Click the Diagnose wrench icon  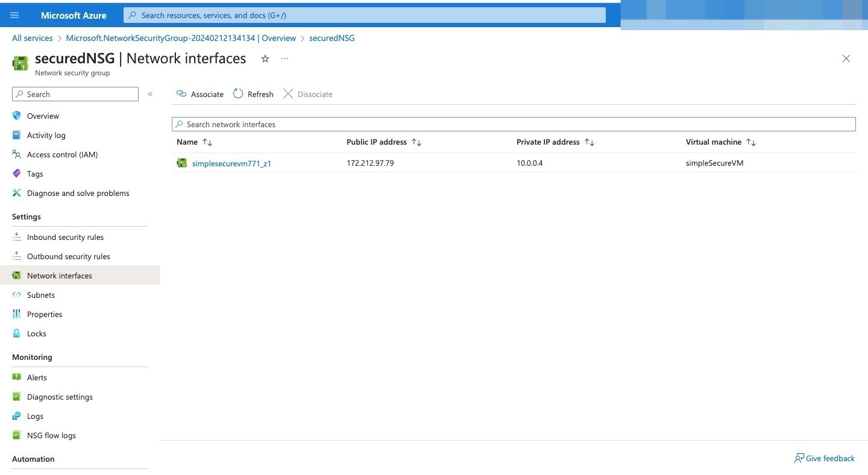coord(16,193)
